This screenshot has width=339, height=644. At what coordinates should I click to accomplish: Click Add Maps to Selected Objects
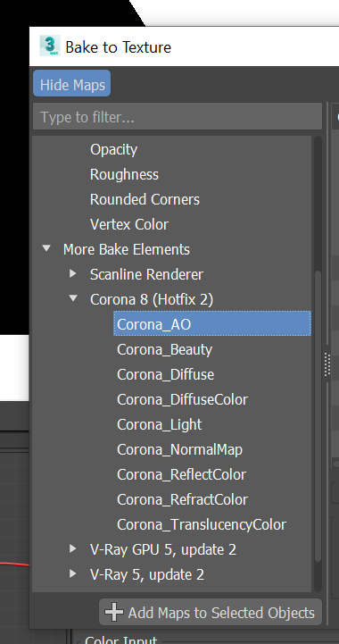coord(211,613)
